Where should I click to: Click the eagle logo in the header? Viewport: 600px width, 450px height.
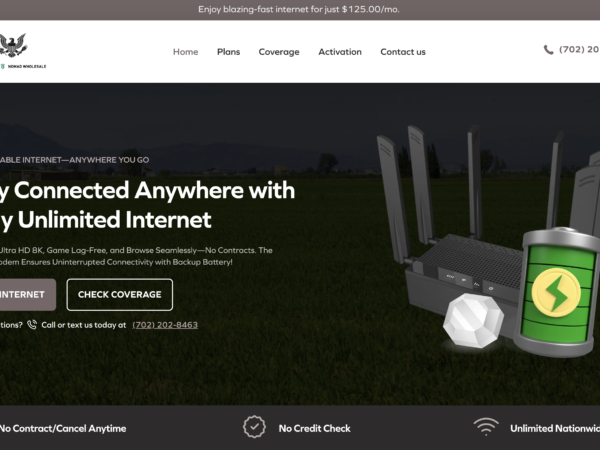tap(14, 45)
